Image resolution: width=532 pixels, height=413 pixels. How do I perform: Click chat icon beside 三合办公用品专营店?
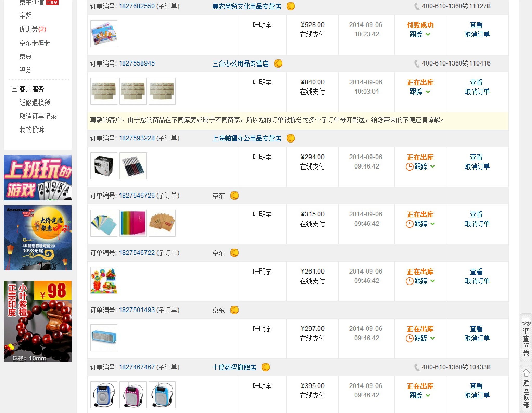click(278, 63)
